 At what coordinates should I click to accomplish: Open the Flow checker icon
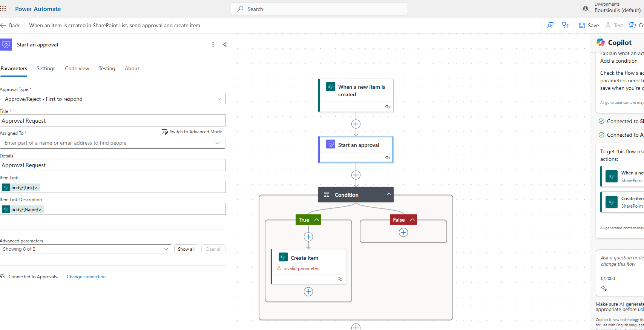pos(565,25)
